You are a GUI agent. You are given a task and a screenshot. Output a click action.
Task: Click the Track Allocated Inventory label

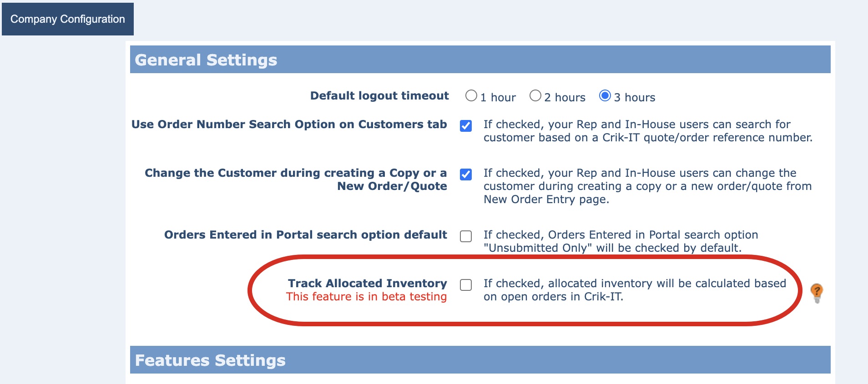point(367,283)
